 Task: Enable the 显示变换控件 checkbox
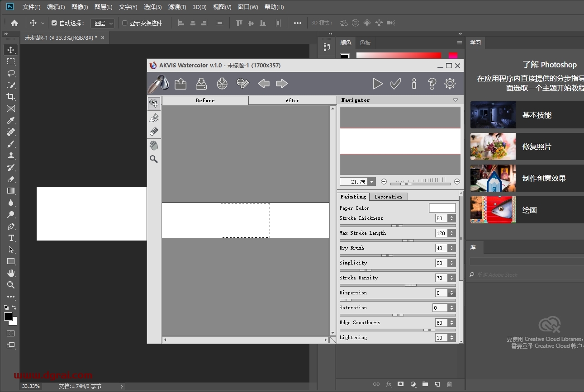pos(125,23)
